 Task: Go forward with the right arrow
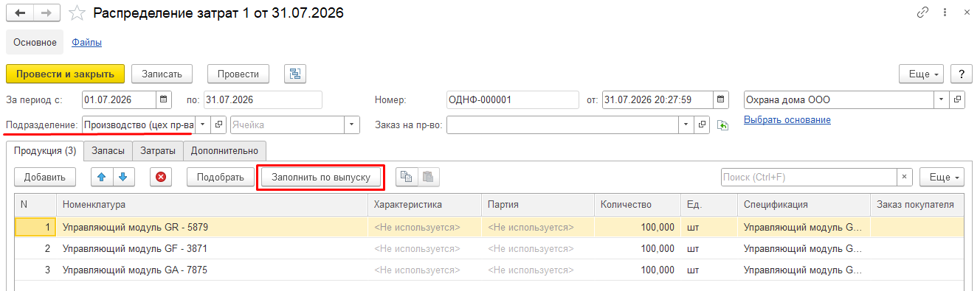tap(47, 13)
